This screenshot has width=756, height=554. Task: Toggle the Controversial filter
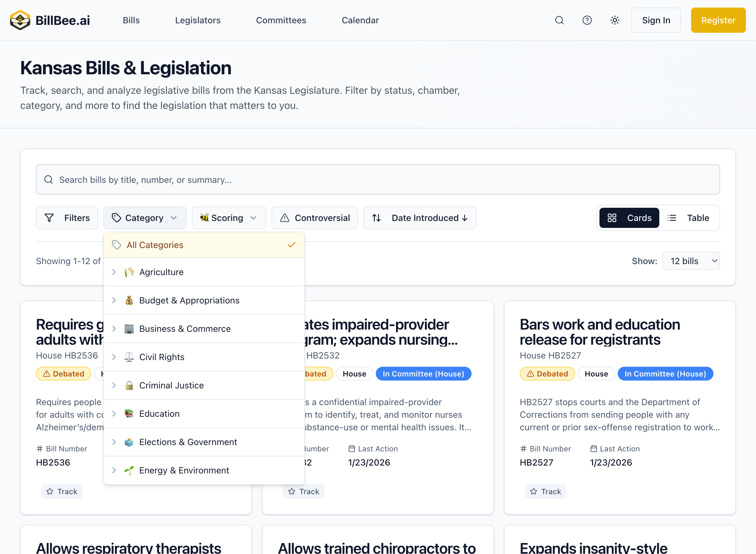pyautogui.click(x=315, y=218)
